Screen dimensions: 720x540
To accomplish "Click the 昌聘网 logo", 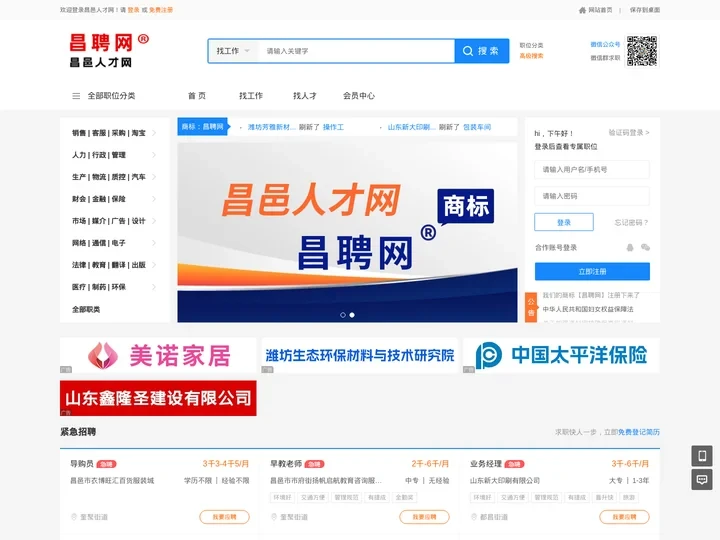I will pyautogui.click(x=109, y=50).
